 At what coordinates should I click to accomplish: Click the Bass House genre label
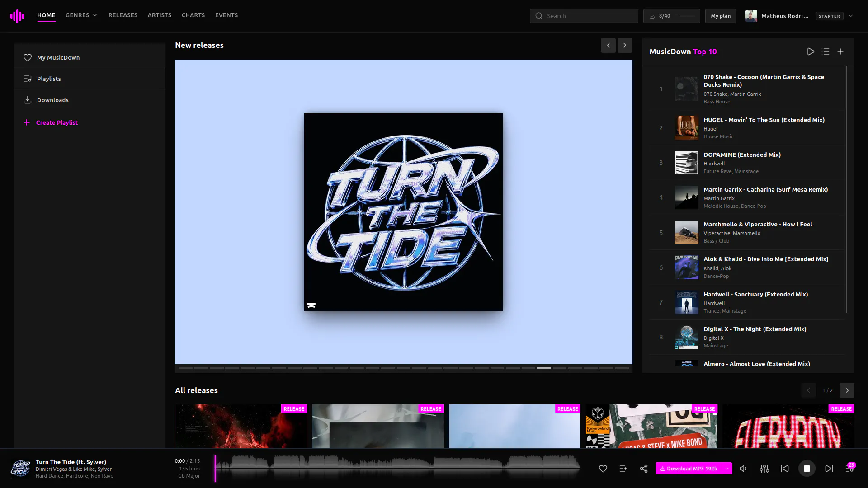(x=717, y=102)
